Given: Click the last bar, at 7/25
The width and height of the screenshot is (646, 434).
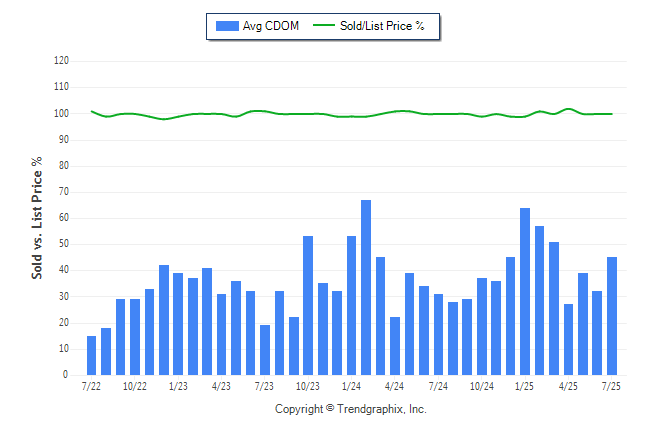Looking at the screenshot, I should click(612, 316).
